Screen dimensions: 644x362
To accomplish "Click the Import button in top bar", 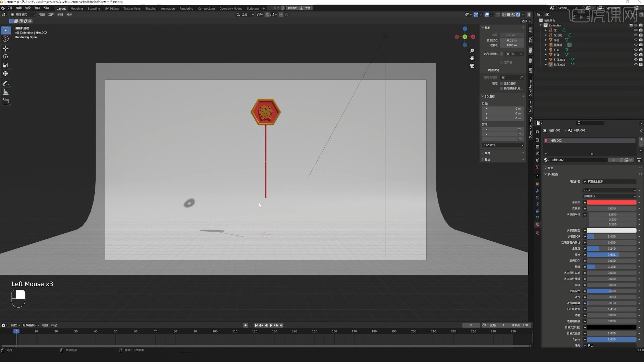I will coord(292,8).
